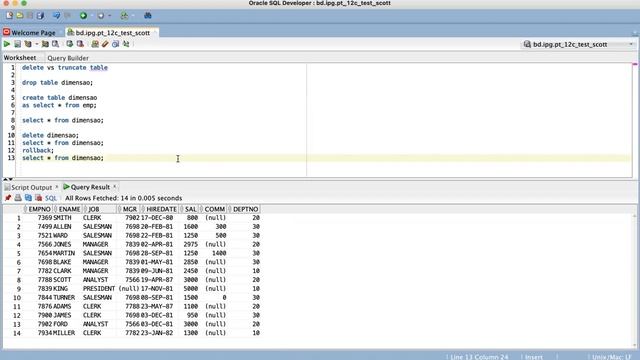Viewport: 640px width, 360px height.
Task: Click the Unshared SQL Worksheet icon
Action: coord(95,44)
